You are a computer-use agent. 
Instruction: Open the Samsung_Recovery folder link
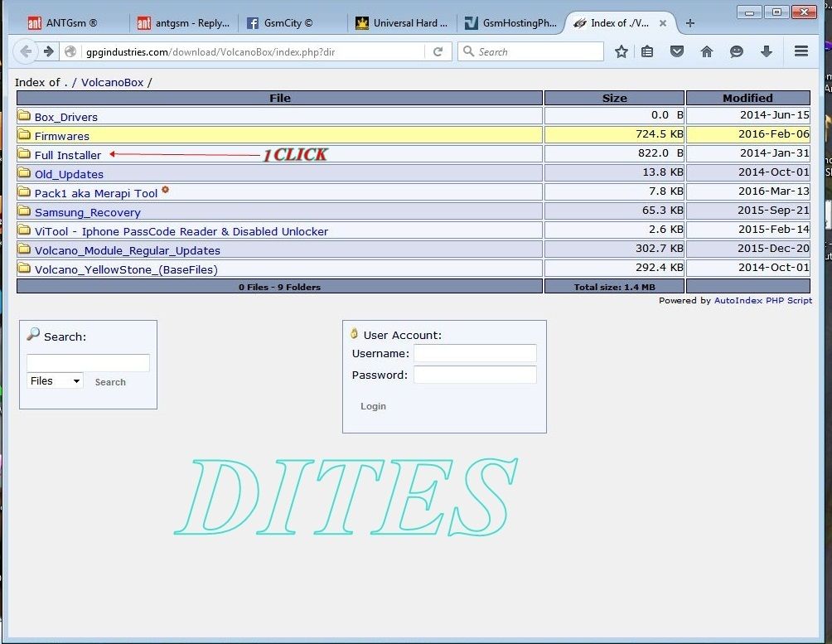(x=88, y=212)
